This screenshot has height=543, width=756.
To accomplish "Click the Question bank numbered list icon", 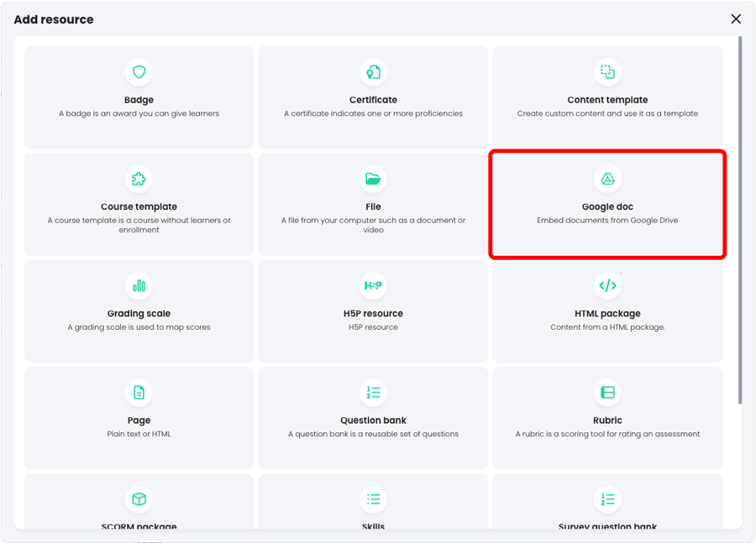I will 373,392.
